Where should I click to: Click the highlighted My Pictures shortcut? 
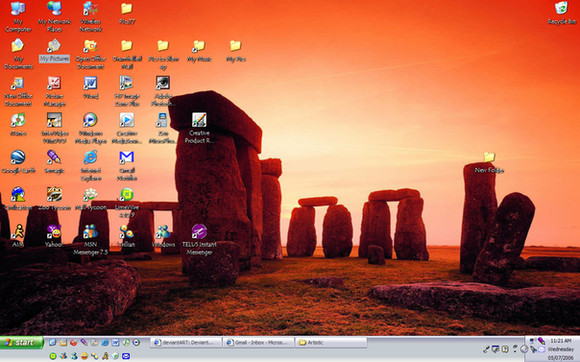54,51
